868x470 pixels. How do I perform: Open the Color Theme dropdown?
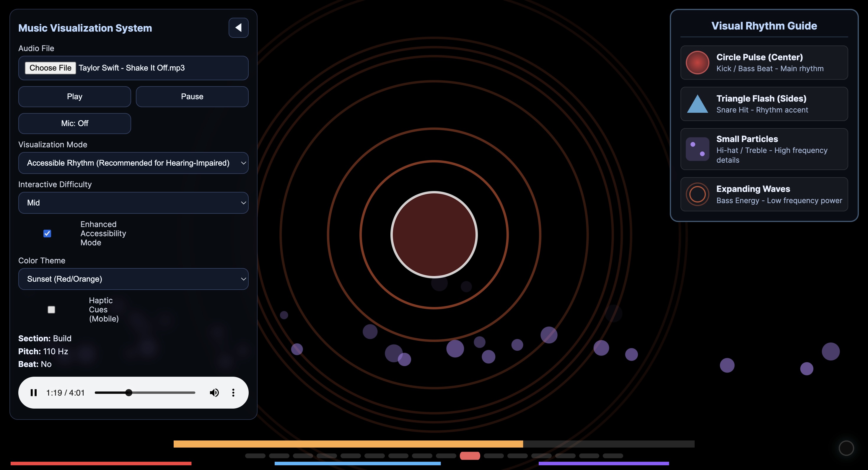pos(133,279)
